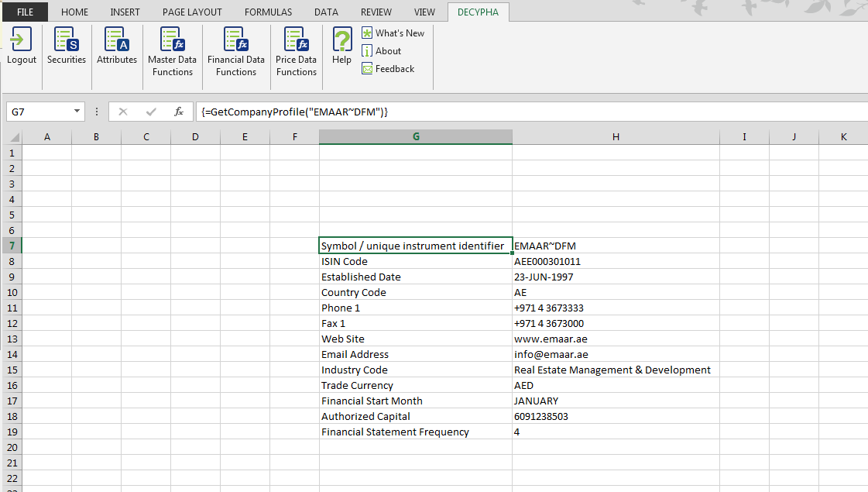Select column G header

coord(416,137)
